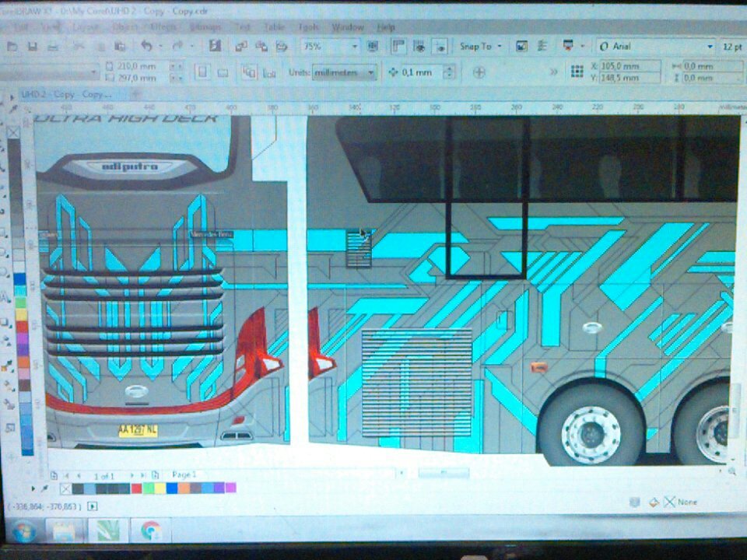
Task: Click the Paste clipboard icon
Action: click(x=120, y=46)
